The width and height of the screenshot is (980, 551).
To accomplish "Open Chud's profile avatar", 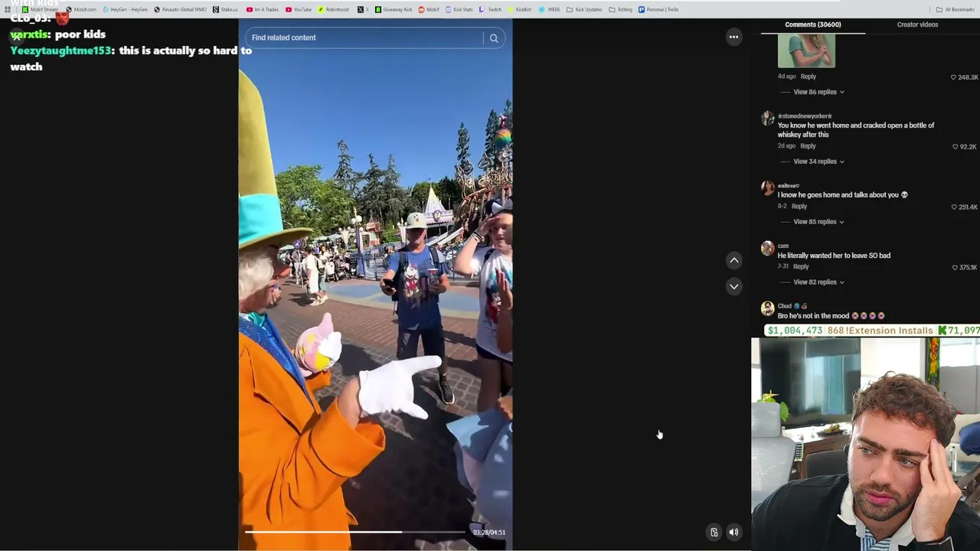I will coord(767,308).
